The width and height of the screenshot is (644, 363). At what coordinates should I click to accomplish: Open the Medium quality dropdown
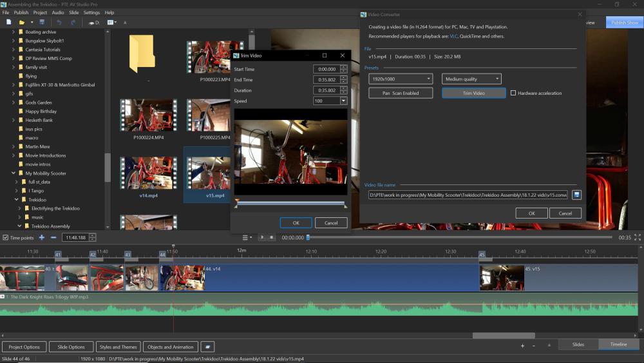(471, 79)
